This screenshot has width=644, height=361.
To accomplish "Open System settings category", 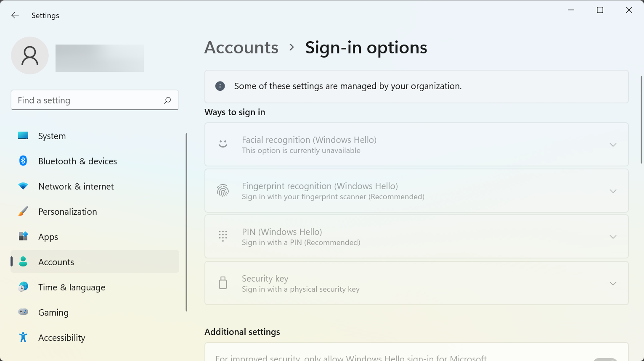I will 95,136.
